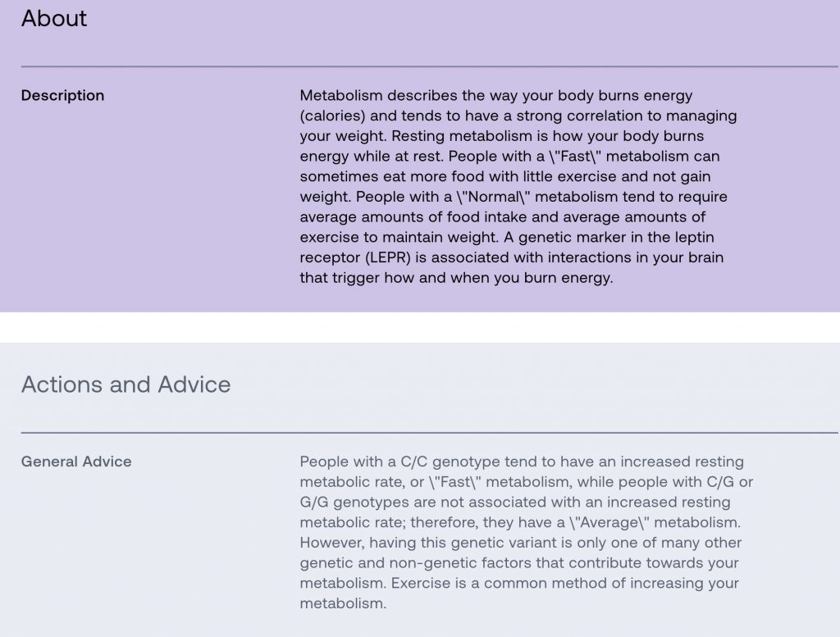
Task: Click the divider under Actions and Advice
Action: [x=430, y=433]
